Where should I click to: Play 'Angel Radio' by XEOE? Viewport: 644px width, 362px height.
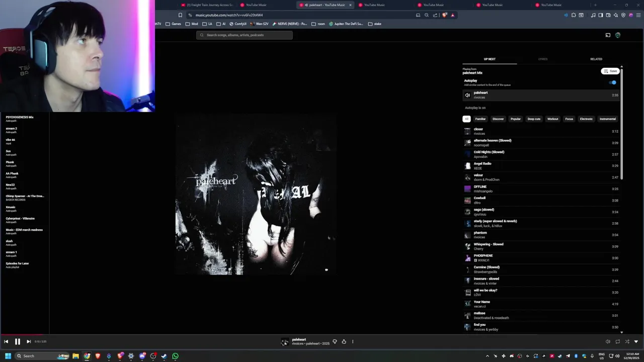click(541, 166)
